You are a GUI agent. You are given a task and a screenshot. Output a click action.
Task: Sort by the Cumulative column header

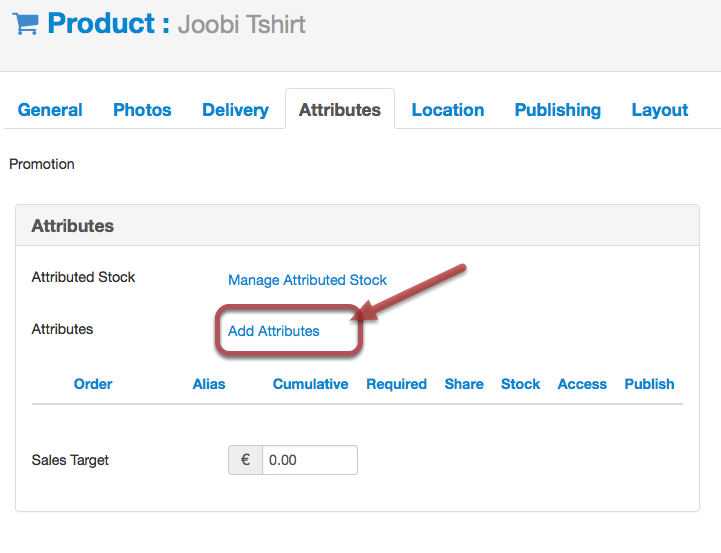(310, 384)
